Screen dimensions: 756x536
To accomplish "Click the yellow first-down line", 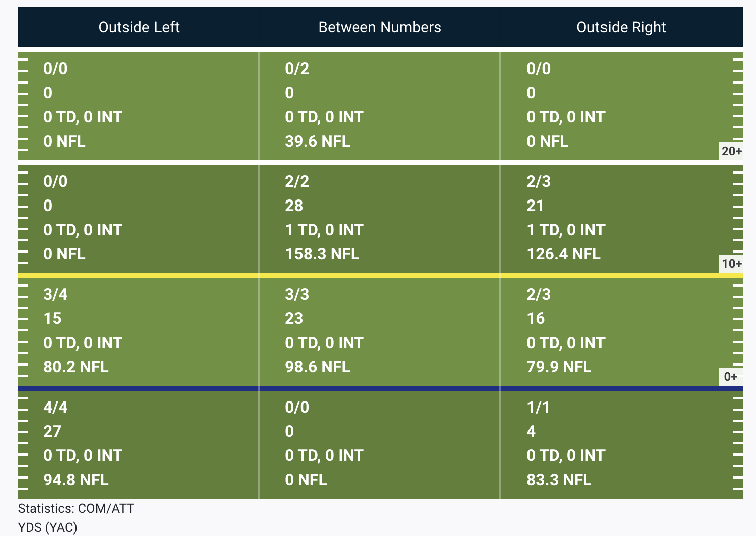I will tap(381, 276).
